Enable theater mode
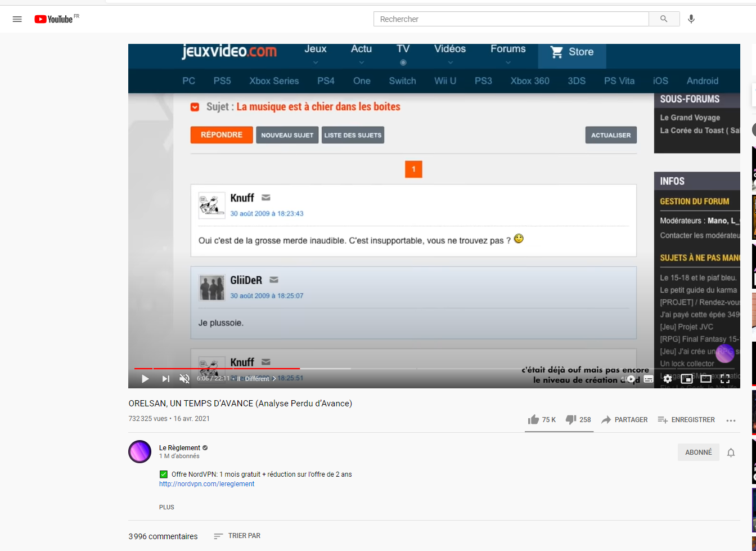The image size is (756, 551). tap(706, 379)
